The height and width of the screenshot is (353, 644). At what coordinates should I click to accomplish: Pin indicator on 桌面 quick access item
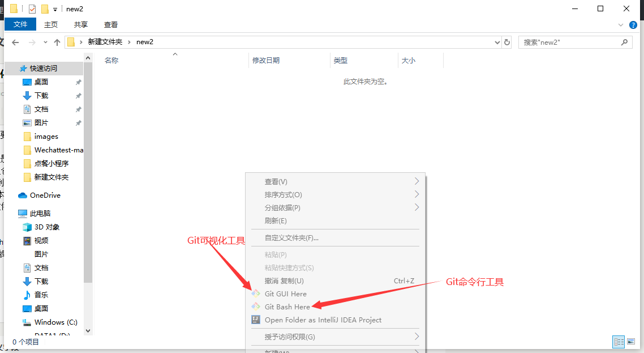click(78, 82)
